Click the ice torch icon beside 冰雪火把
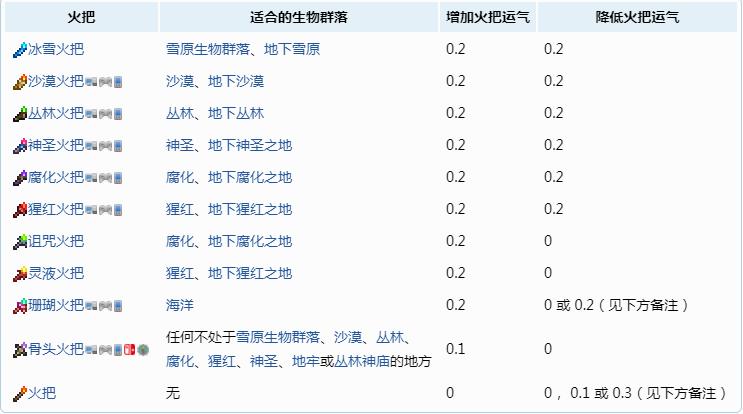Image resolution: width=743 pixels, height=414 pixels. tap(20, 48)
